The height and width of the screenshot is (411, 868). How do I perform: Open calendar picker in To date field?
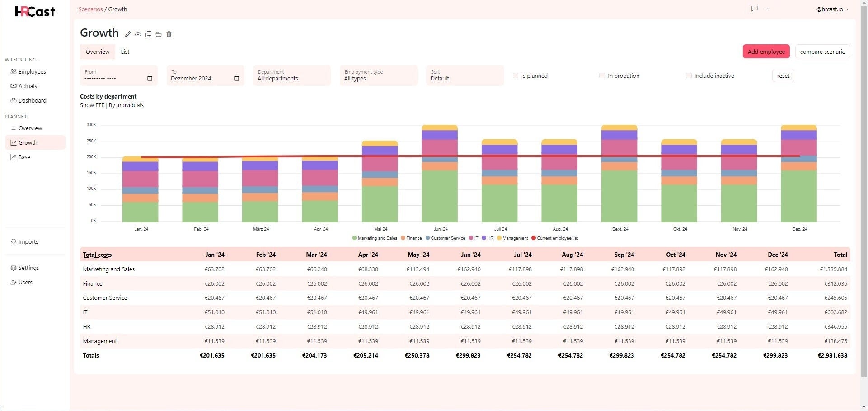[x=236, y=79]
